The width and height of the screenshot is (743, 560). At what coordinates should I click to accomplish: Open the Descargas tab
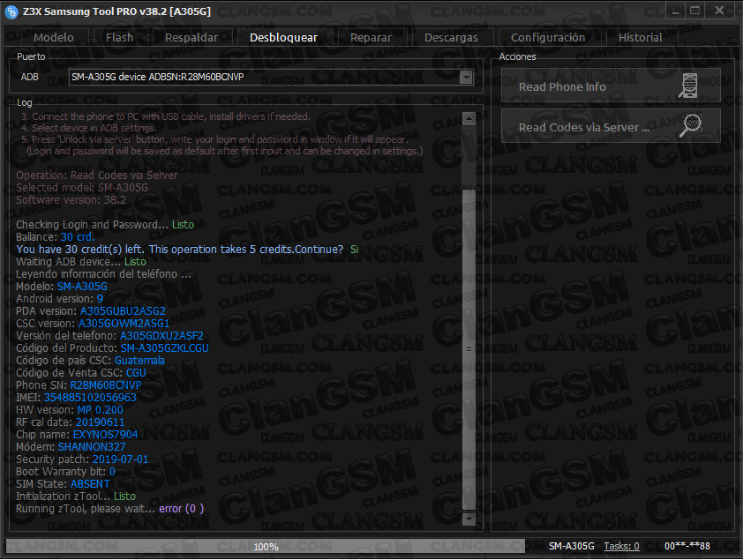[x=452, y=37]
